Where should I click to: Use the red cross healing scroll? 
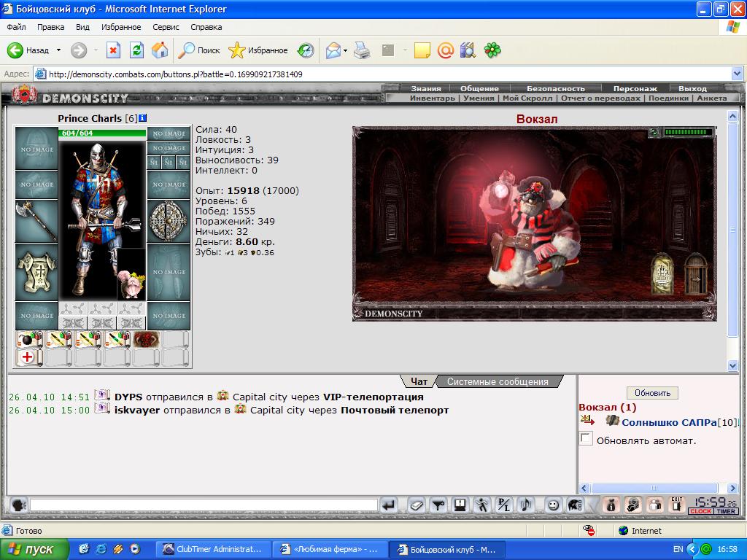coord(29,357)
